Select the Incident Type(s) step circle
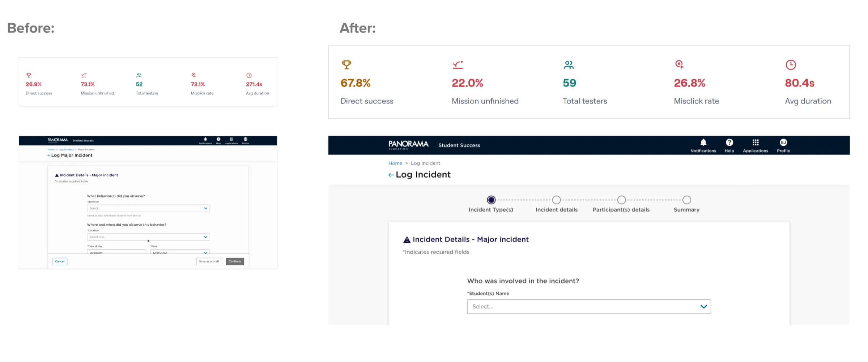The width and height of the screenshot is (868, 362). pos(491,200)
